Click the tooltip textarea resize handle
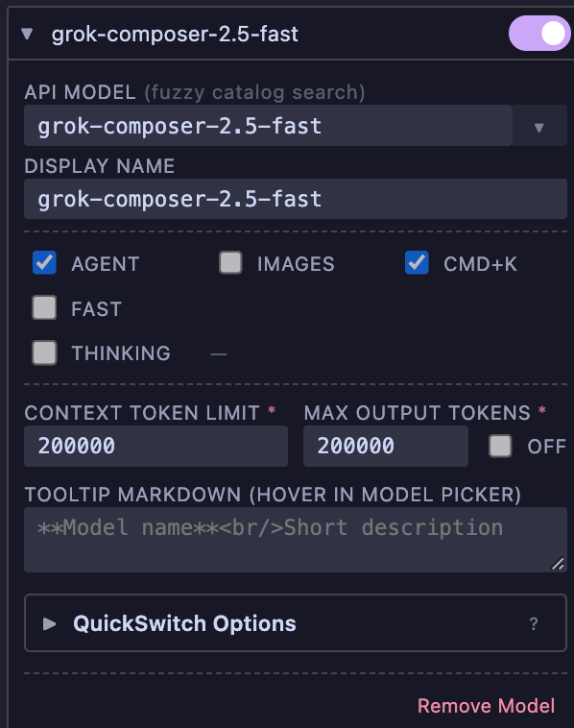This screenshot has width=574, height=728. click(x=558, y=563)
